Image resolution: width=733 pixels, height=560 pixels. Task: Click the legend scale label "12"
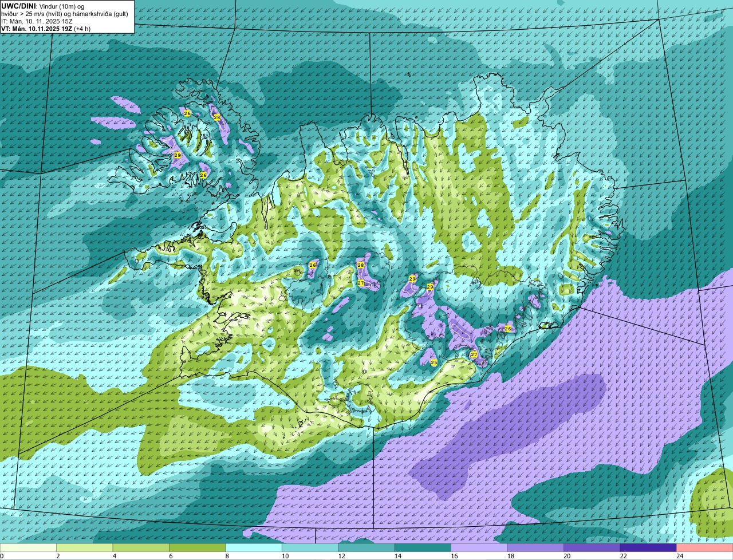(341, 556)
